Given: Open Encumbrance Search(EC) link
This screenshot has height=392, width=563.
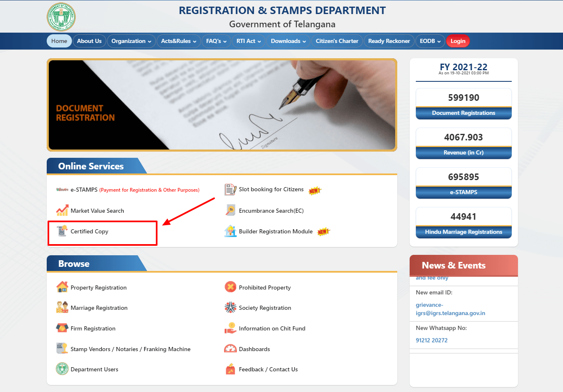Looking at the screenshot, I should point(271,211).
